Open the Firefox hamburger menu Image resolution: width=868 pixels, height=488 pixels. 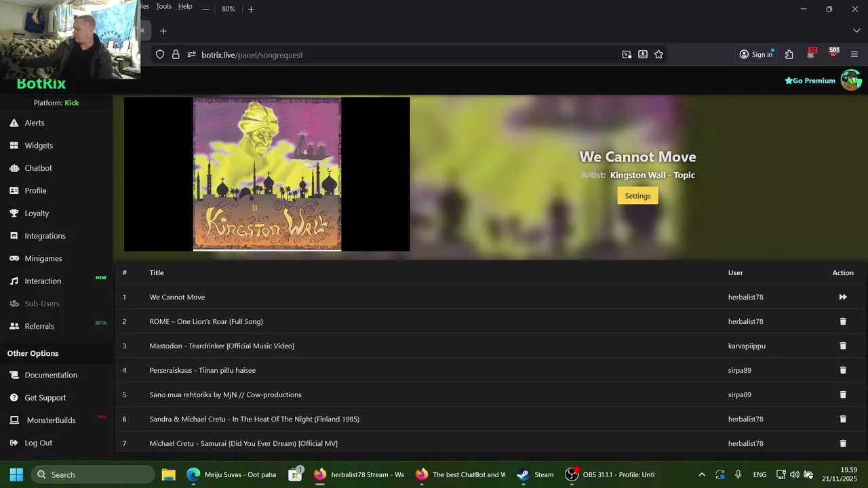854,55
